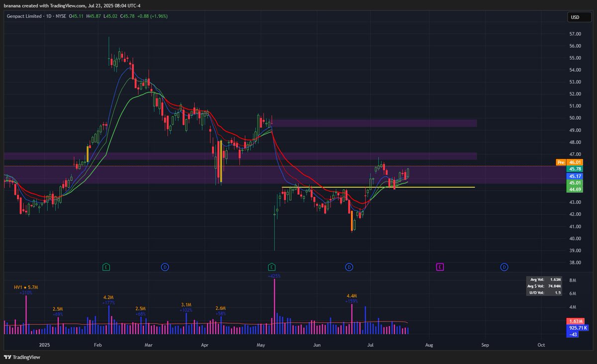Select the red 44.69 moving average label
Screen dimensions: 597x364
tap(576, 189)
